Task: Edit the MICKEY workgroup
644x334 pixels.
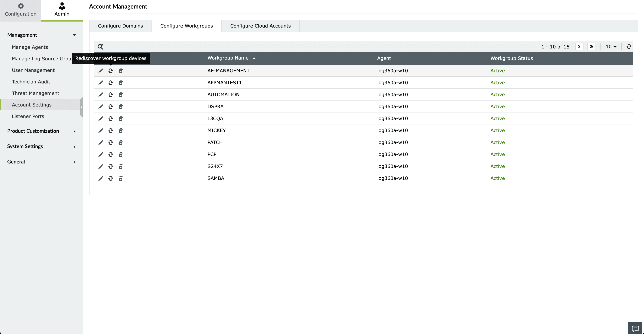Action: (101, 130)
